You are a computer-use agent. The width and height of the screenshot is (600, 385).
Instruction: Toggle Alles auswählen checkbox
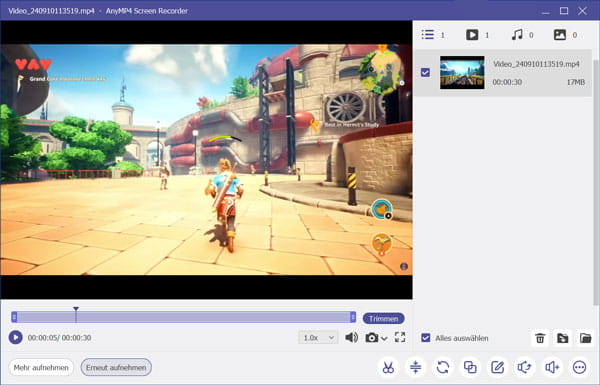click(426, 338)
